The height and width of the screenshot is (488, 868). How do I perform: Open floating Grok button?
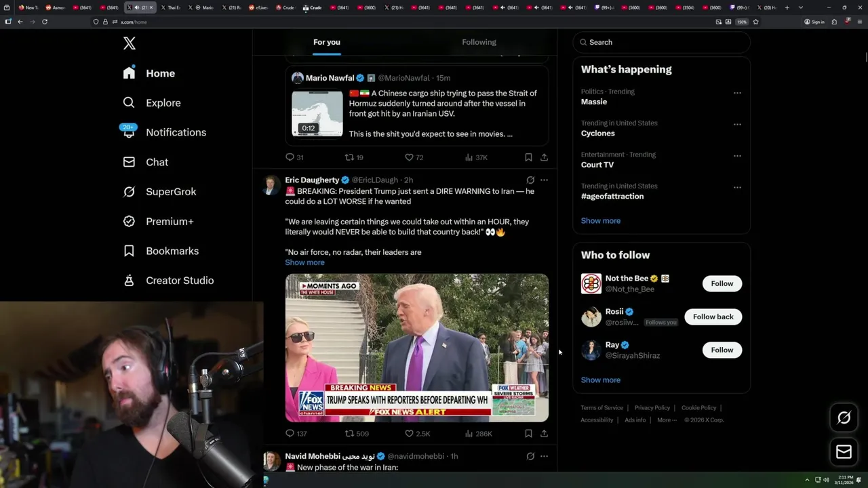click(844, 418)
